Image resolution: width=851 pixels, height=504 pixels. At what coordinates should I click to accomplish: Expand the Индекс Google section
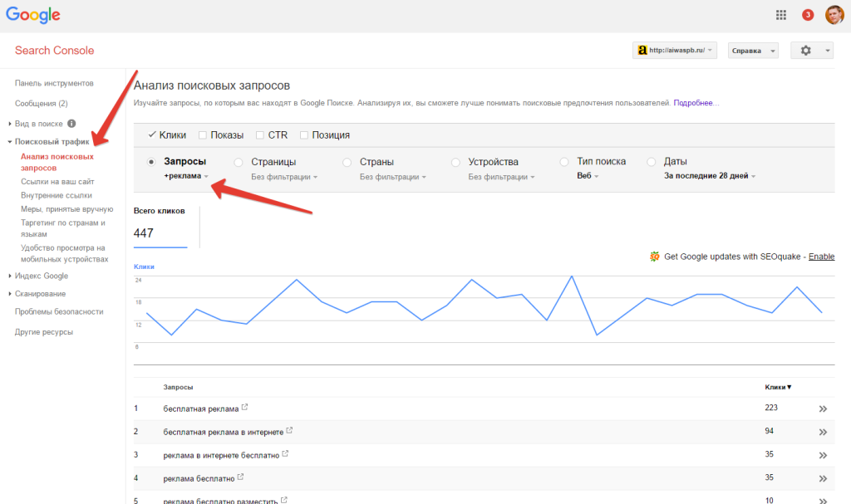click(x=10, y=276)
